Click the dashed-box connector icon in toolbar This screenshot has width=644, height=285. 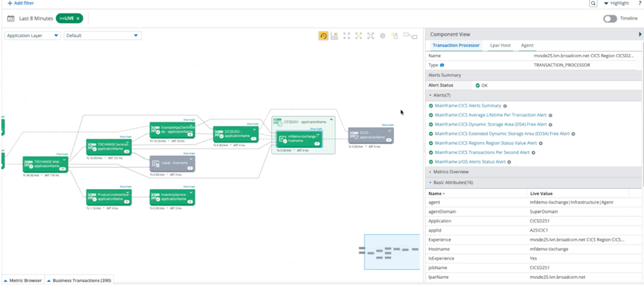click(x=410, y=36)
